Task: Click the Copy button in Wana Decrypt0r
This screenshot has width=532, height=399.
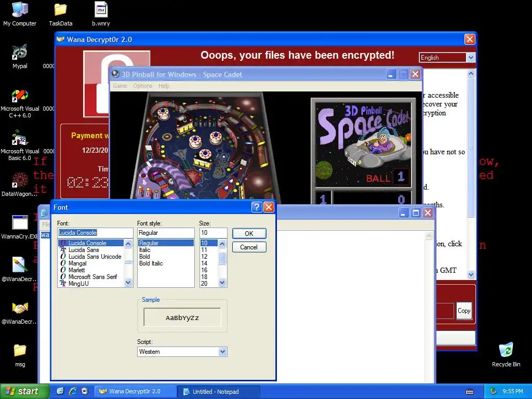Action: coord(464,311)
